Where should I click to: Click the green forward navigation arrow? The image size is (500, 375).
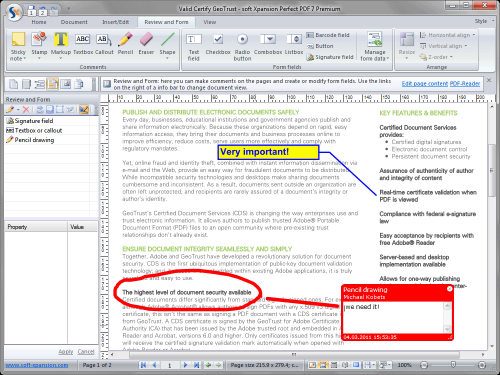pos(218,365)
